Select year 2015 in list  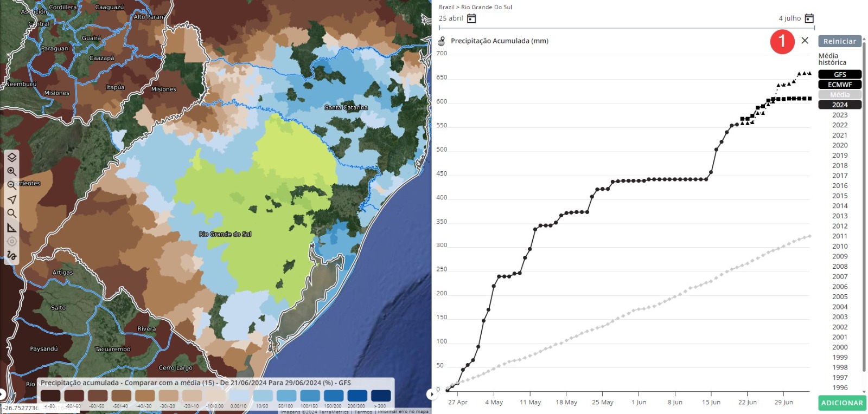pos(839,196)
